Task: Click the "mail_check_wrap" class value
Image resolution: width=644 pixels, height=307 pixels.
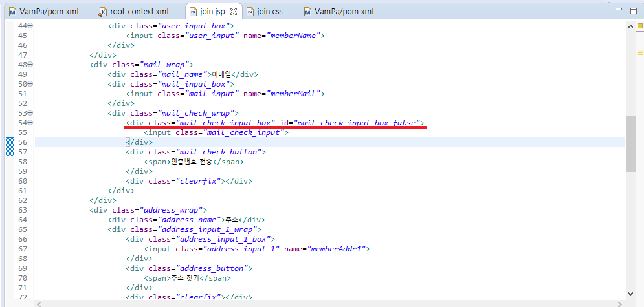Action: pos(195,113)
